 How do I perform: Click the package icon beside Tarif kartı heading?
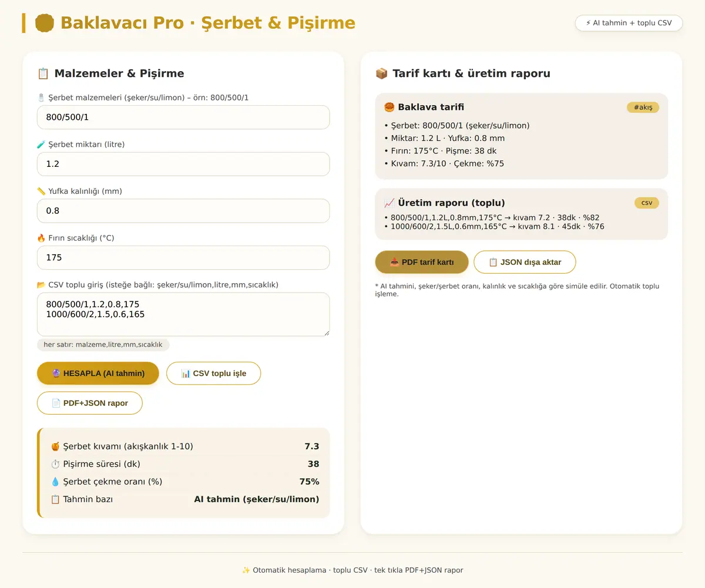[381, 73]
